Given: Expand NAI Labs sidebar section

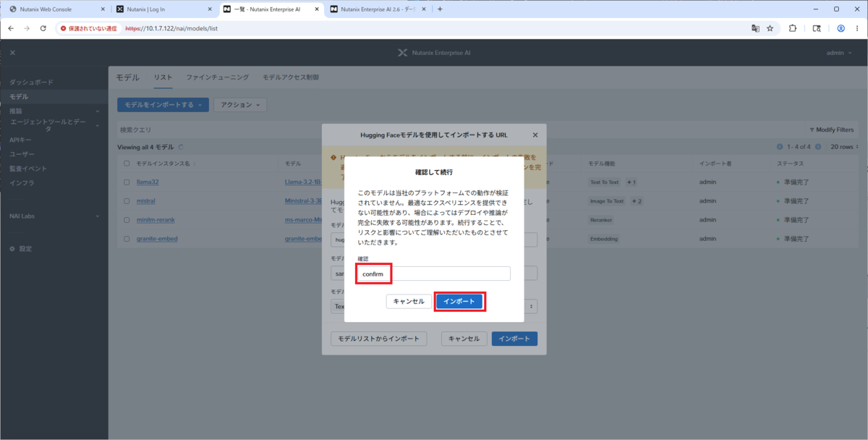Looking at the screenshot, I should [54, 216].
